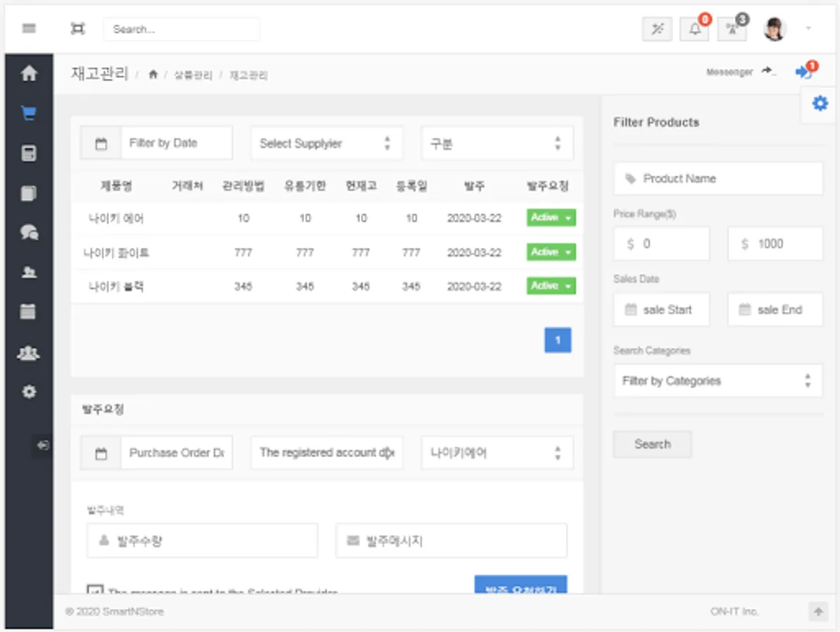Click the Search button in filters

click(x=653, y=444)
